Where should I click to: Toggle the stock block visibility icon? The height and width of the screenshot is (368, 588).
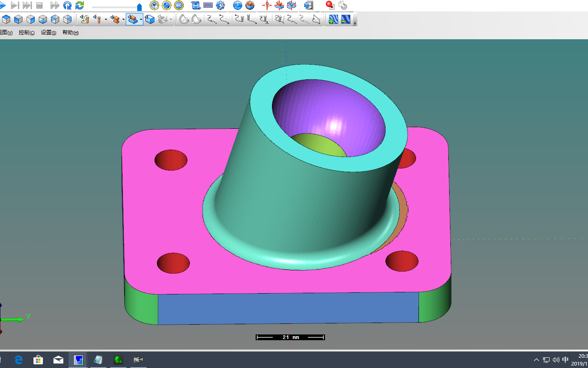click(x=116, y=19)
